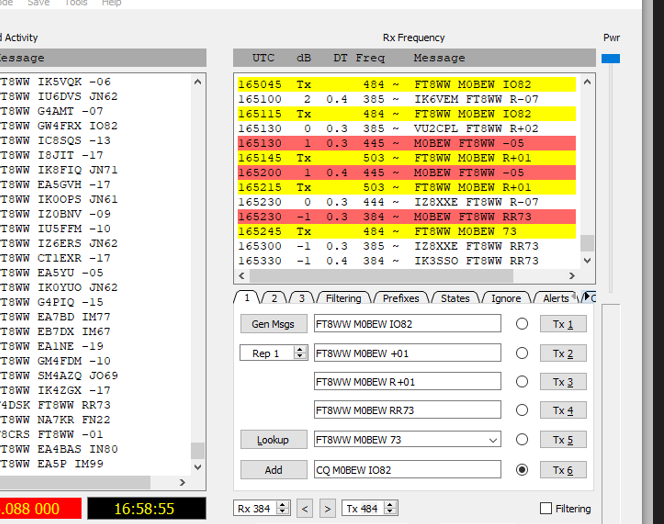Select Rx row M0BEW FT8WW RR73
This screenshot has height=524, width=664.
click(x=407, y=216)
